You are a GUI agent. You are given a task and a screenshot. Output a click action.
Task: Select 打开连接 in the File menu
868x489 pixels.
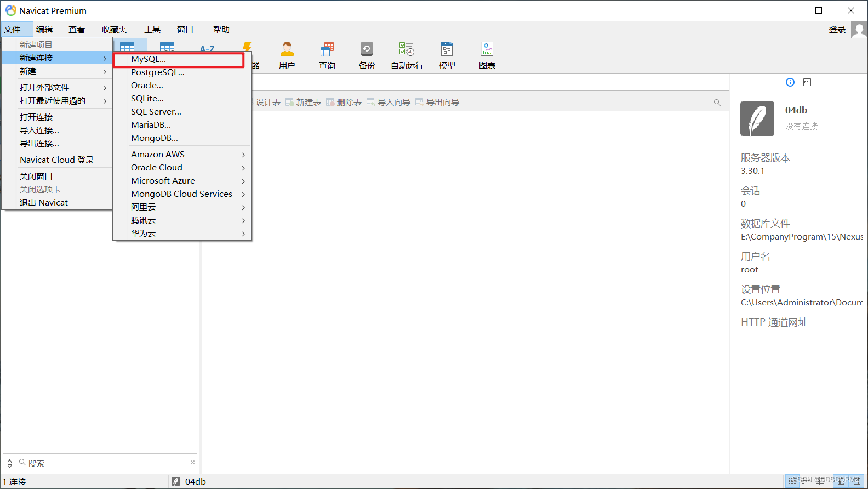(58, 117)
